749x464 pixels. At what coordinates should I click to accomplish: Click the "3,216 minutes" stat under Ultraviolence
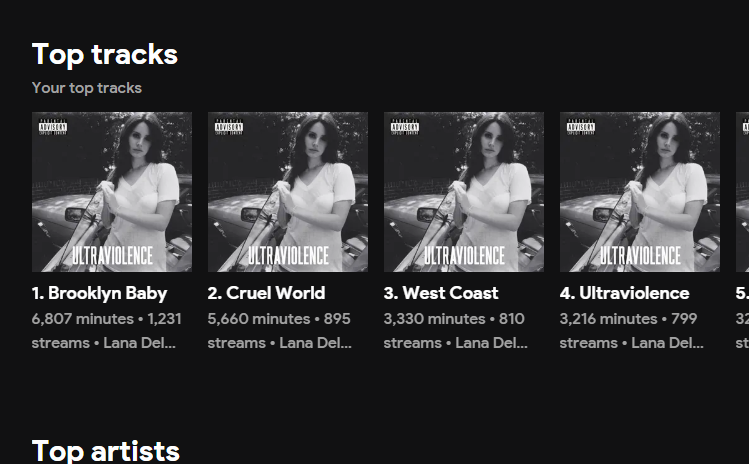[609, 319]
